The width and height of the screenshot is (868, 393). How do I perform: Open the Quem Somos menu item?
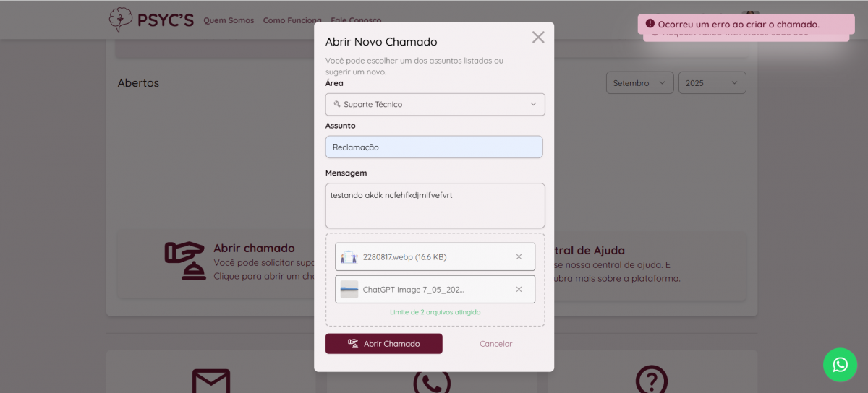tap(229, 20)
